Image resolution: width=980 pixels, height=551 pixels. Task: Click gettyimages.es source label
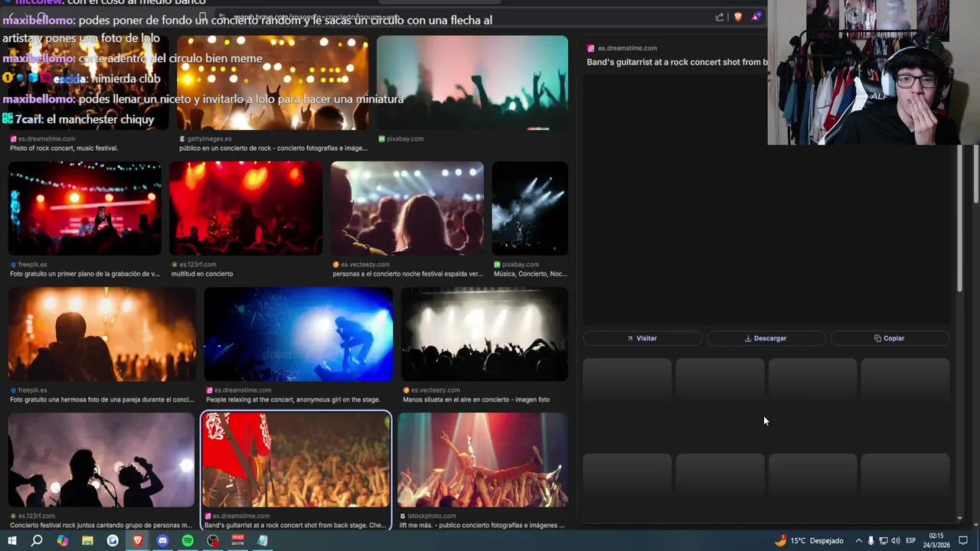[209, 139]
